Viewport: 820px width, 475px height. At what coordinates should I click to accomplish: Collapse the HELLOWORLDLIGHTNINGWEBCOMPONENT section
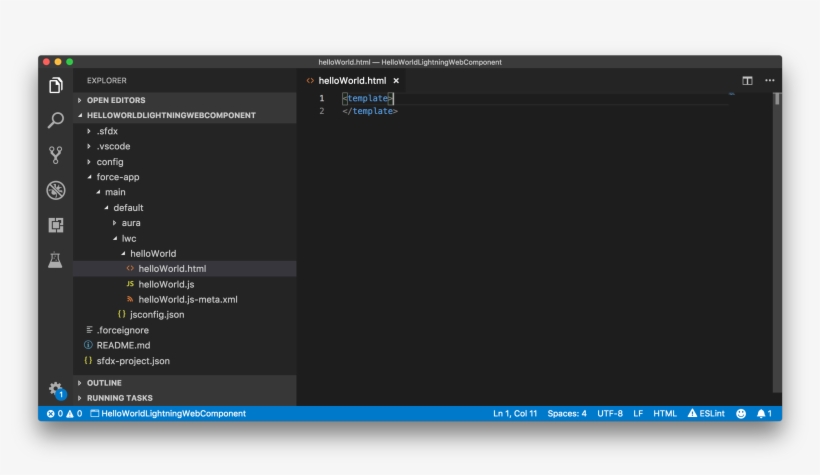tap(185, 115)
